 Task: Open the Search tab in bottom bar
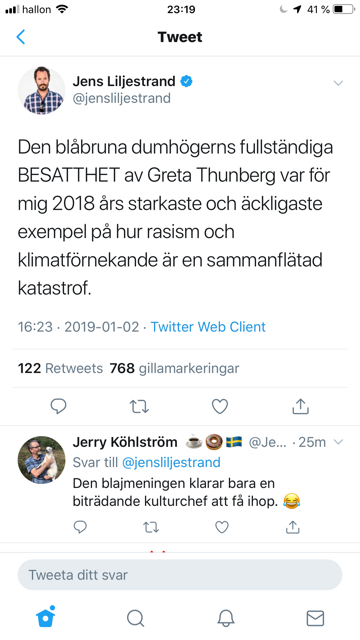click(135, 618)
